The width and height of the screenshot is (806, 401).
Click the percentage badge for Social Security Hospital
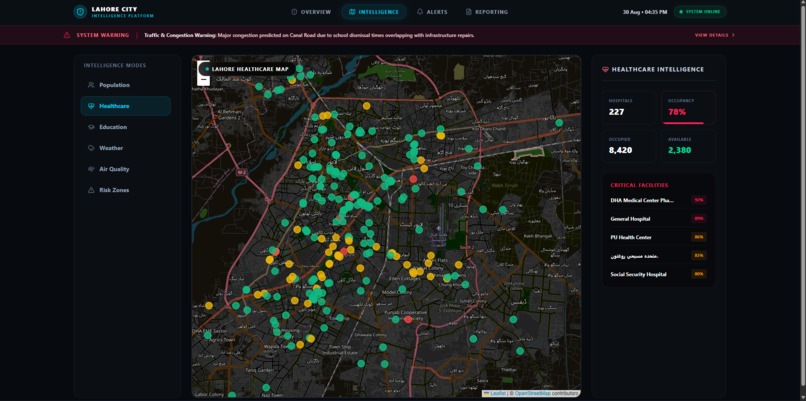click(699, 274)
